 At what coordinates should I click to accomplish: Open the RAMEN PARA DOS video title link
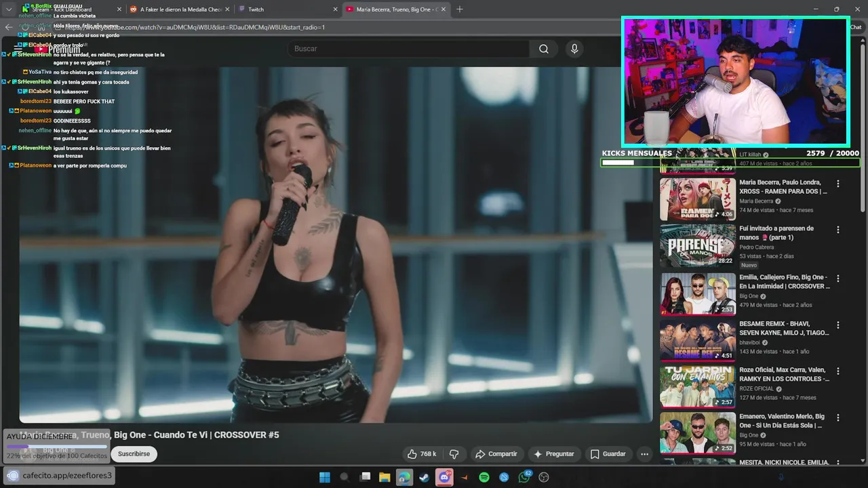point(783,187)
